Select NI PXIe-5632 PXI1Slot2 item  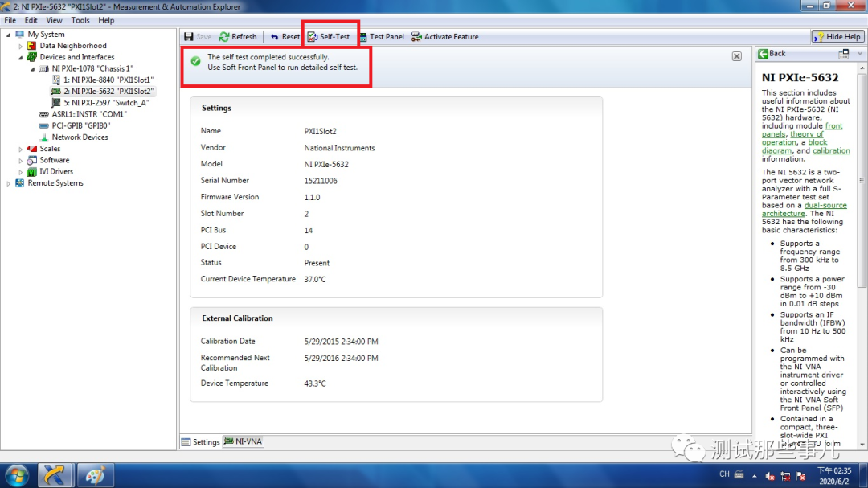(x=102, y=92)
